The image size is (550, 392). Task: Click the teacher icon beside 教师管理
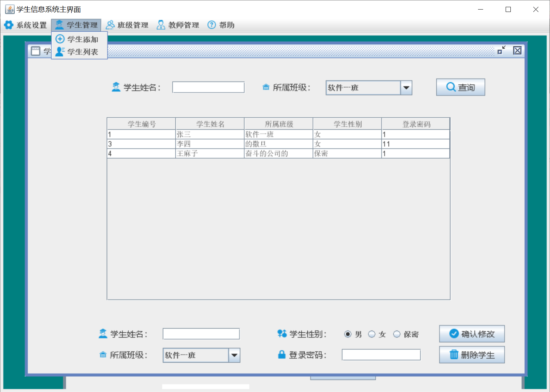(161, 25)
